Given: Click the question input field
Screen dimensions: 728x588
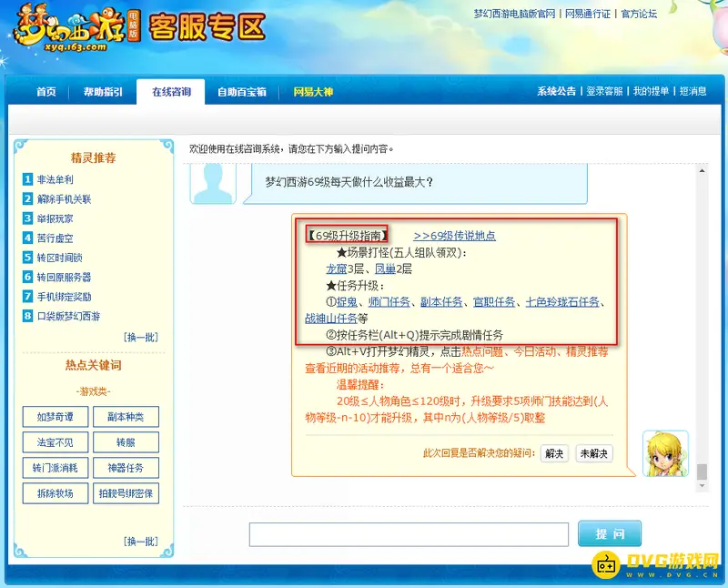Looking at the screenshot, I should coord(409,534).
